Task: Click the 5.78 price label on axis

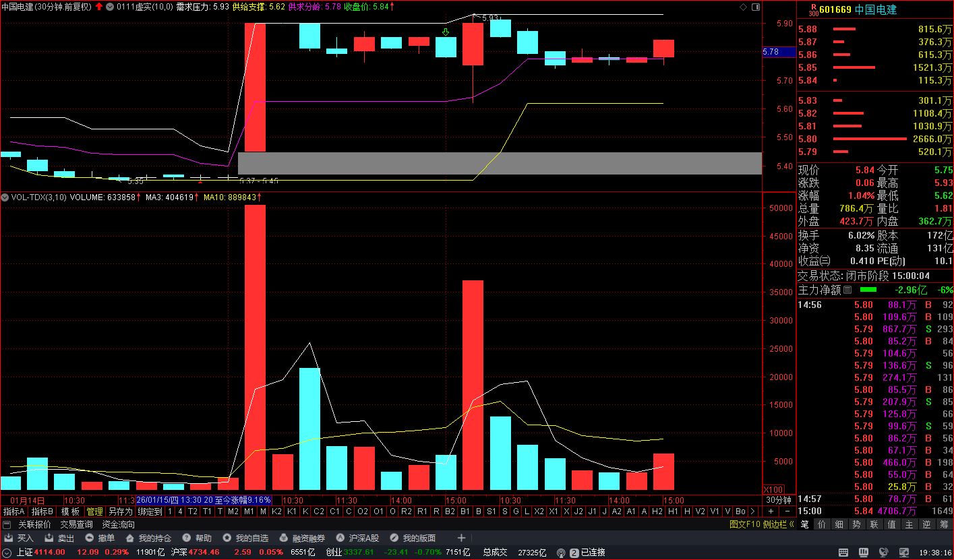Action: [779, 51]
